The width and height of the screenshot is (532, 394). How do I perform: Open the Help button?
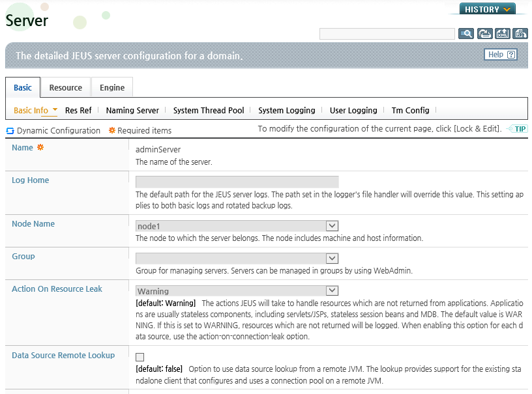(x=501, y=54)
